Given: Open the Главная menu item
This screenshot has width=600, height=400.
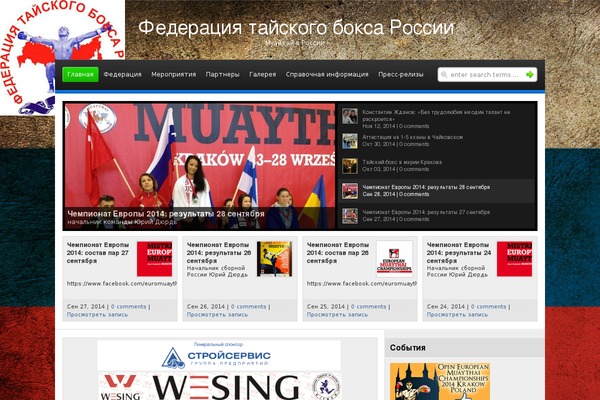Looking at the screenshot, I should 80,74.
